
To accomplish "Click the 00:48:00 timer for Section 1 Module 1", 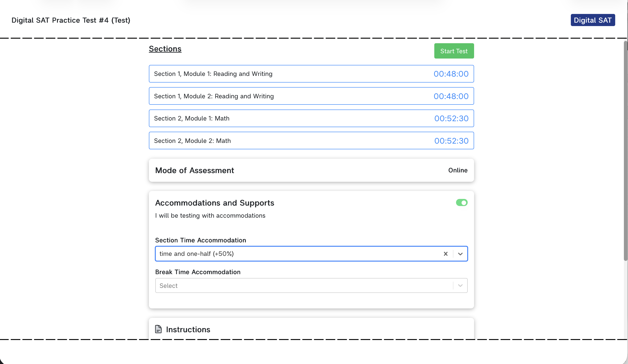I will pyautogui.click(x=451, y=74).
